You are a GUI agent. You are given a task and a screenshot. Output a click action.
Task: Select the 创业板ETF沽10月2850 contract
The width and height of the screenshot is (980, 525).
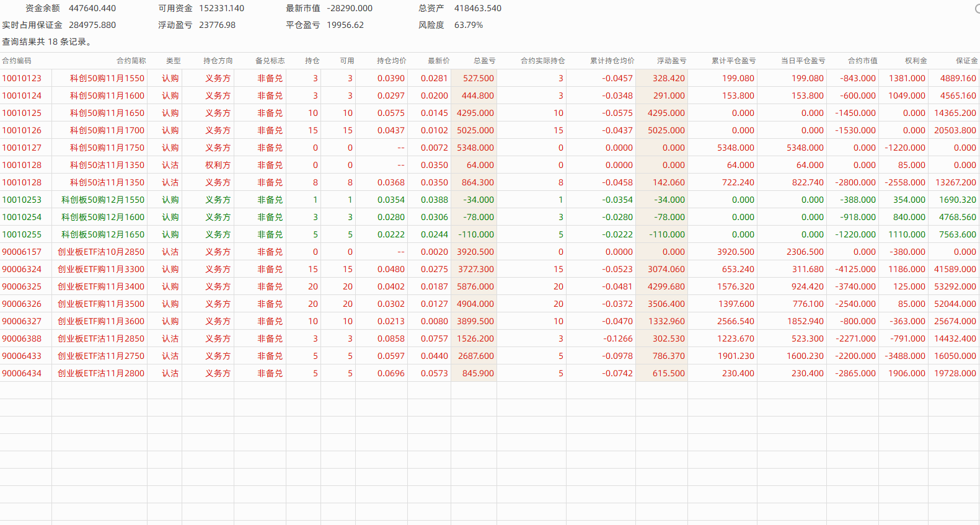[100, 252]
